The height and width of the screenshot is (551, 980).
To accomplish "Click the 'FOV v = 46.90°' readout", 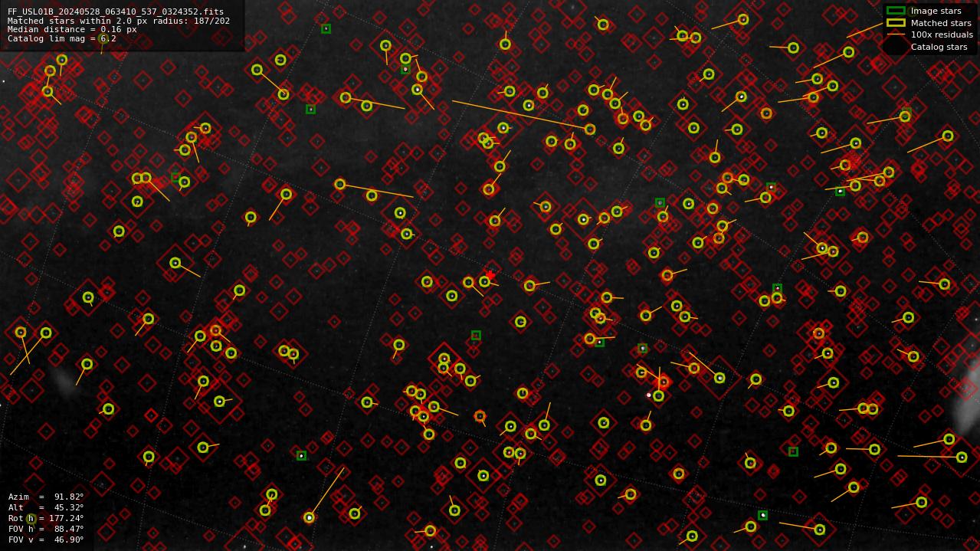I will pos(46,540).
